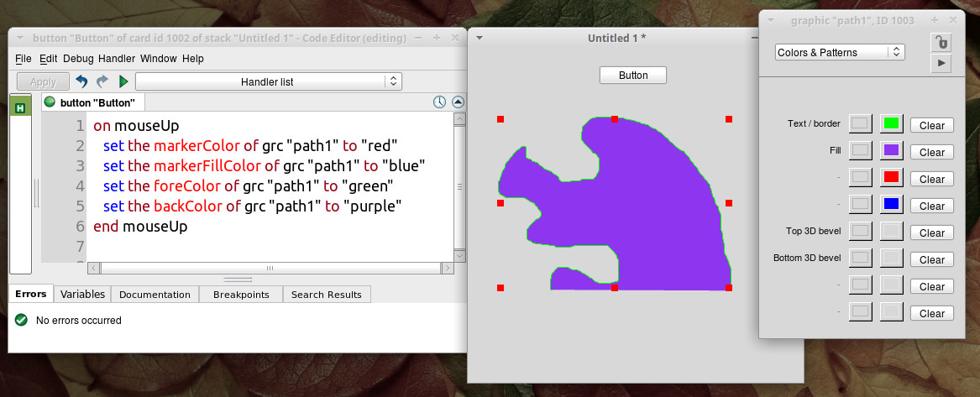Open the Colors & Patterns dropdown
The height and width of the screenshot is (397, 980).
coord(839,52)
